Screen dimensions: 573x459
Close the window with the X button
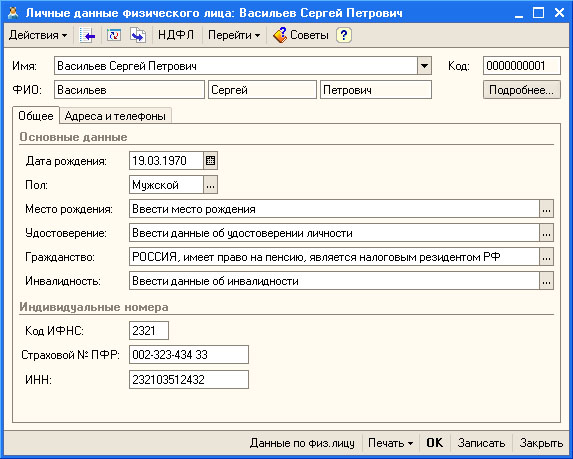[559, 13]
